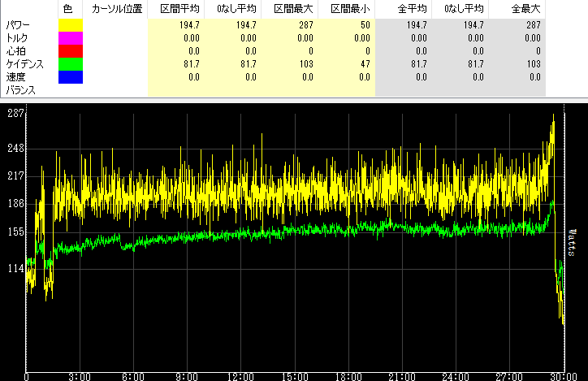Click the yellow power color swatch

point(71,25)
